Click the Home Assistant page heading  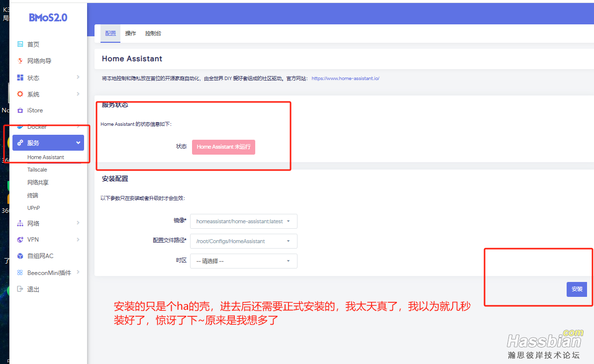[132, 59]
